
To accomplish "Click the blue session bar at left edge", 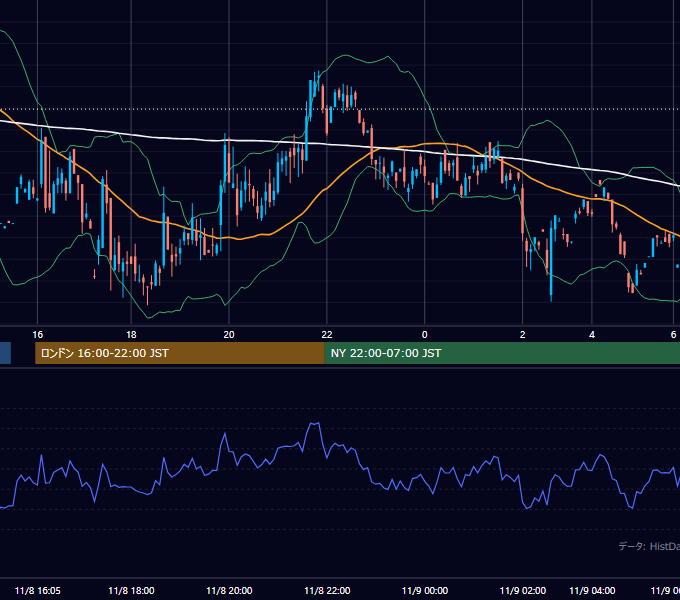I will [x=5, y=353].
